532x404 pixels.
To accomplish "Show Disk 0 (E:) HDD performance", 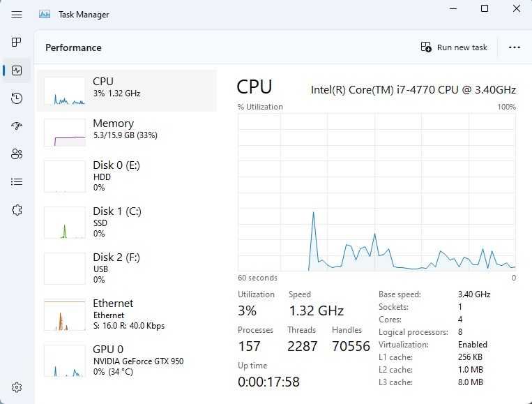I will 126,176.
